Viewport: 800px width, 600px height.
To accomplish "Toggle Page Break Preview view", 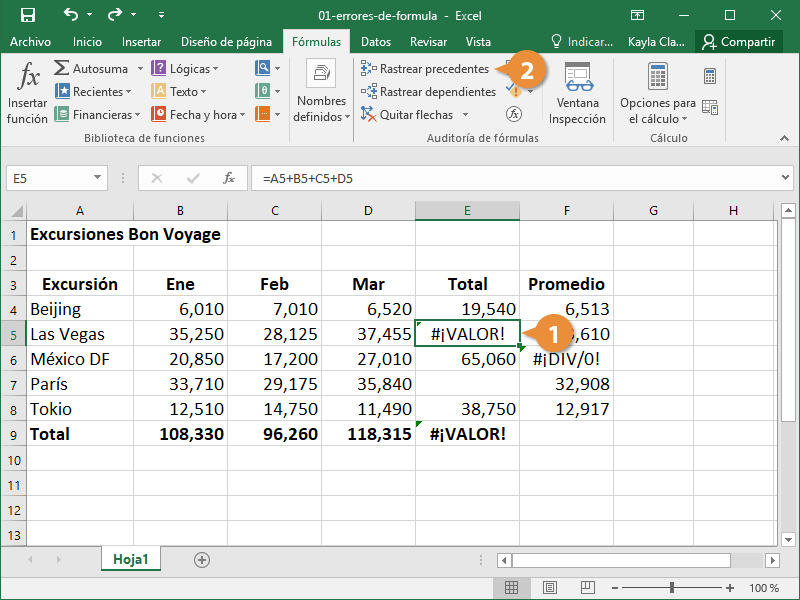I will (585, 588).
